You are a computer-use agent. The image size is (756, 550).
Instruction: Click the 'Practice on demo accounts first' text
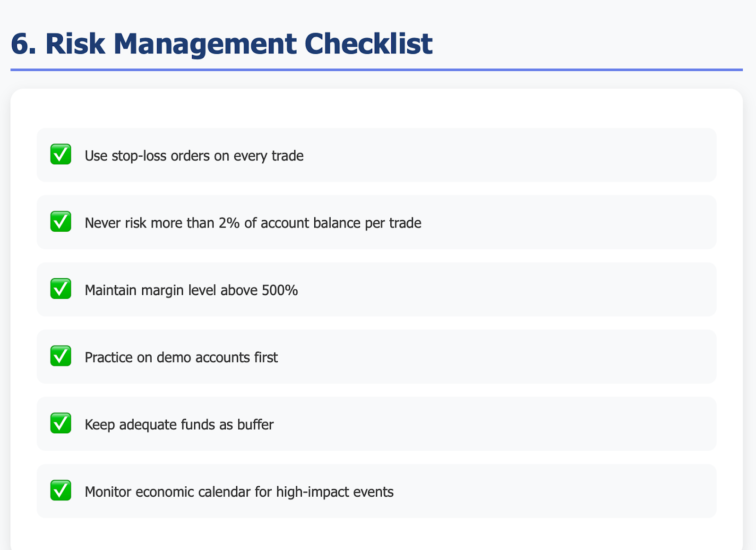coord(181,357)
